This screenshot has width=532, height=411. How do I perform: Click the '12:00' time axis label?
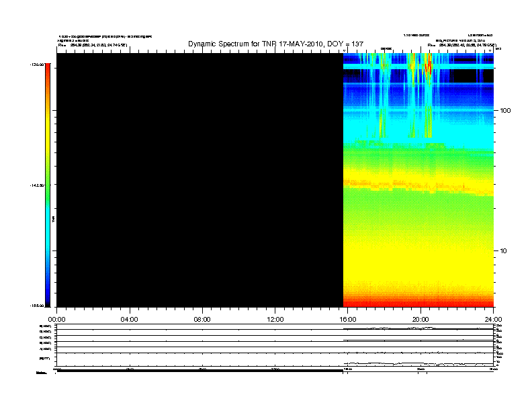[275, 320]
